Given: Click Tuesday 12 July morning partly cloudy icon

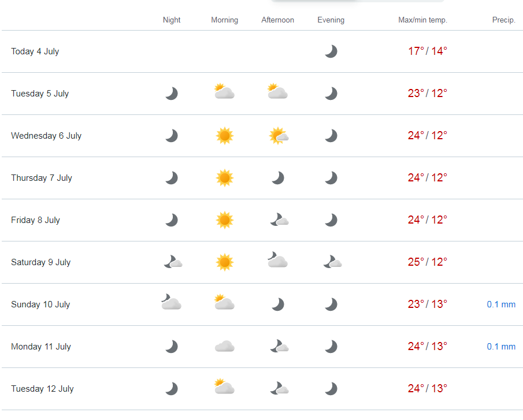Looking at the screenshot, I should [x=224, y=386].
